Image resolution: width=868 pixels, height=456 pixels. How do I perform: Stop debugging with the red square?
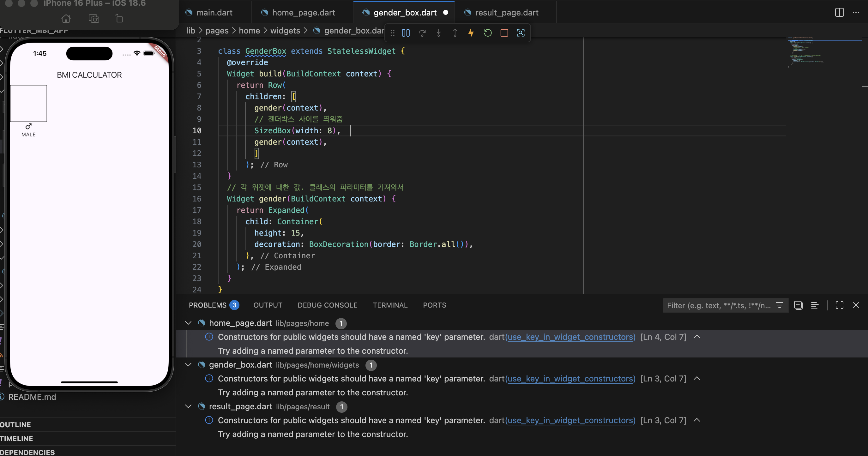(504, 33)
